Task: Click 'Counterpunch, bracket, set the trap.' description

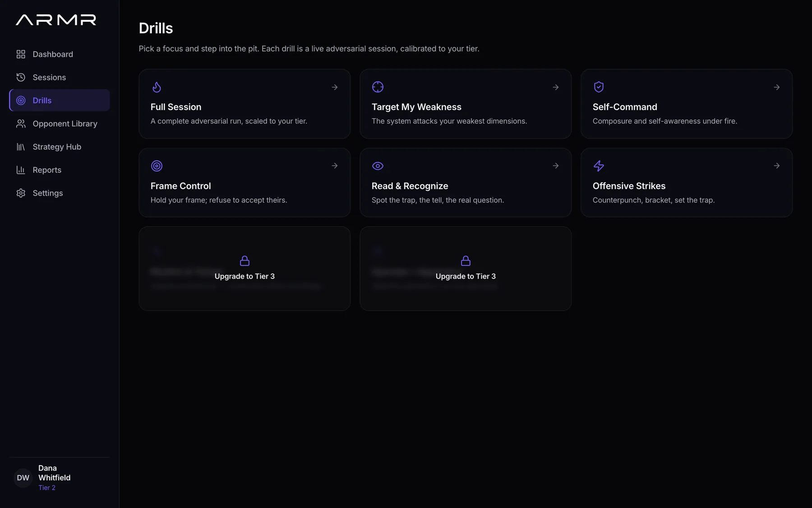Action: tap(654, 200)
